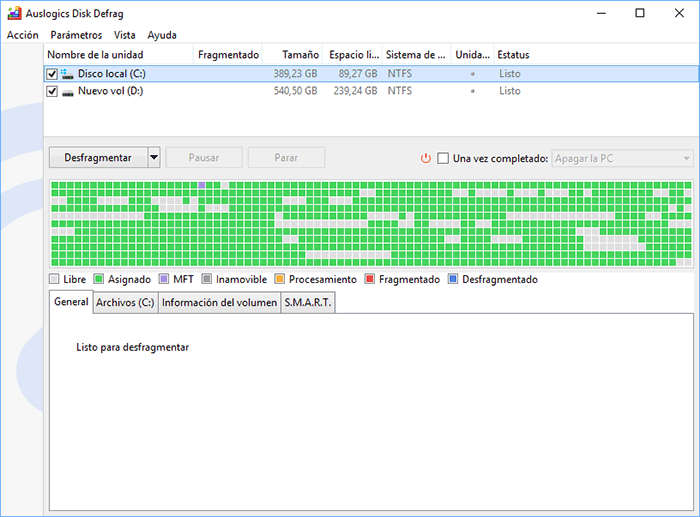Uncheck the Nuevo vol (D:) checkbox
The width and height of the screenshot is (700, 517).
point(52,92)
